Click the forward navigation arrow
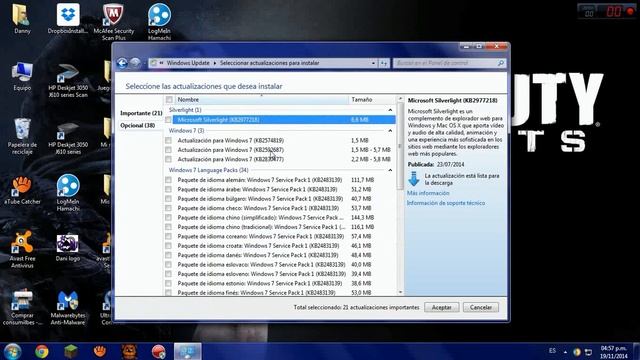 [x=135, y=63]
